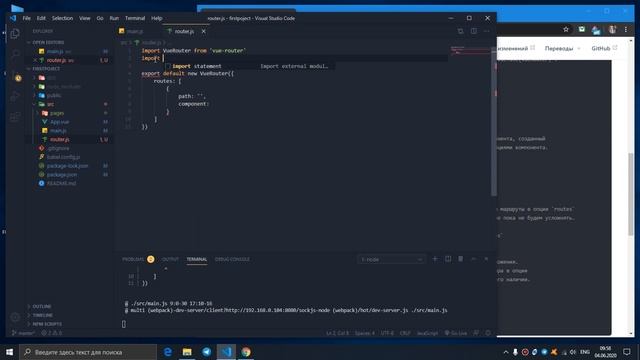640x360 pixels.
Task: Open App.vue in the file tree
Action: (x=60, y=122)
